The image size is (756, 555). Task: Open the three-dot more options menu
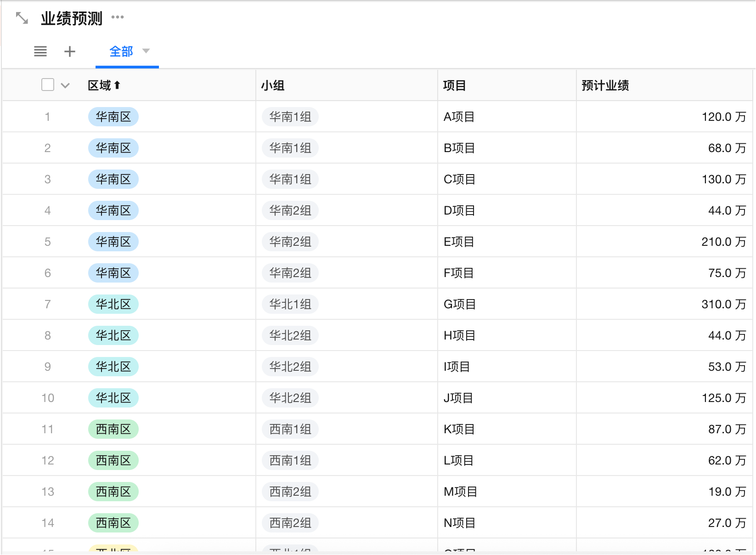(118, 17)
